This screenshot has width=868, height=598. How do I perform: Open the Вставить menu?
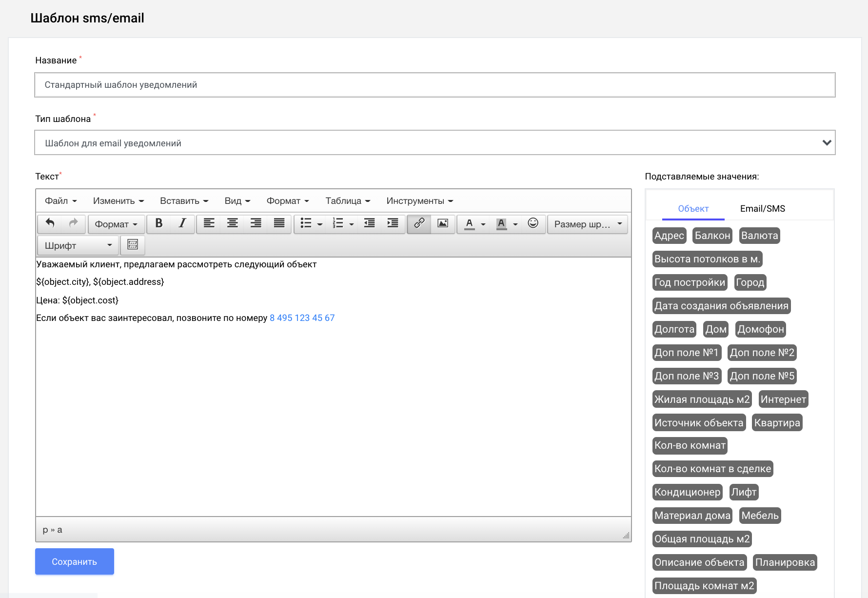point(184,201)
